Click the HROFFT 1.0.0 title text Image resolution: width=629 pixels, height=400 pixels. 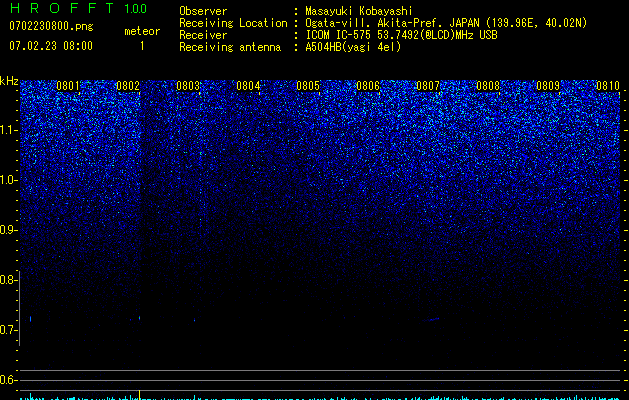pyautogui.click(x=78, y=8)
